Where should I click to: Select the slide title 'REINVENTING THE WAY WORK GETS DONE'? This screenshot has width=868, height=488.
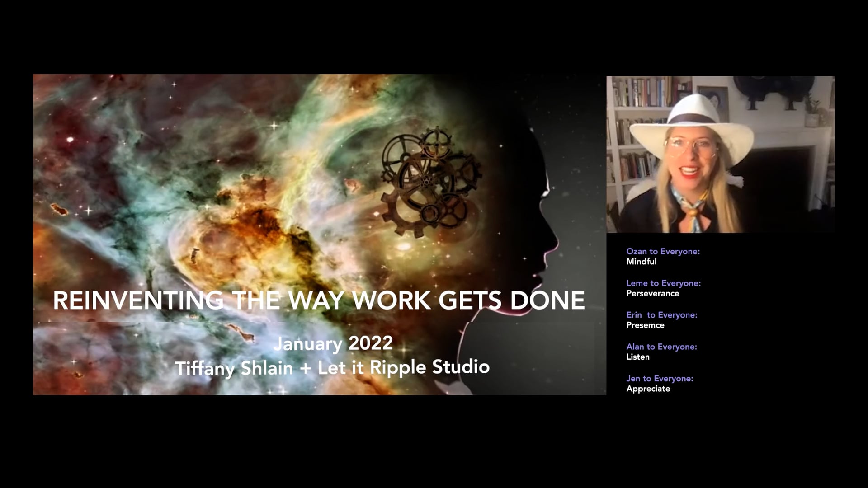point(319,300)
